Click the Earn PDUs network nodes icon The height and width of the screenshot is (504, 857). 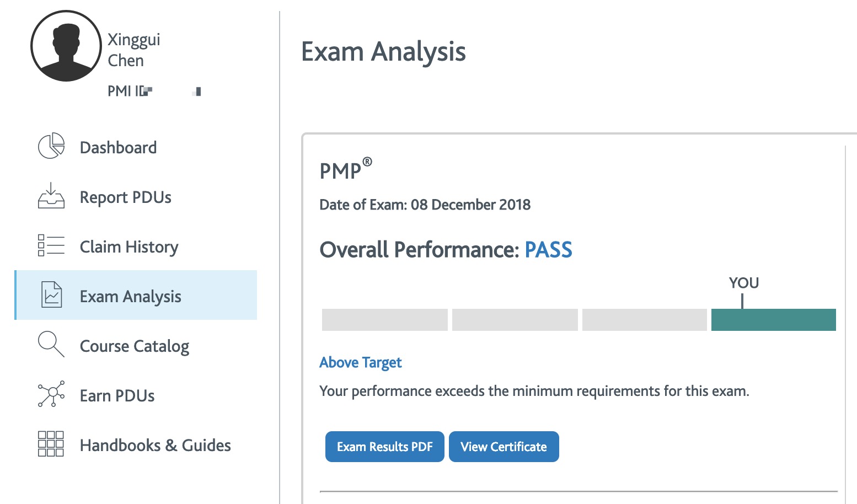pos(51,394)
